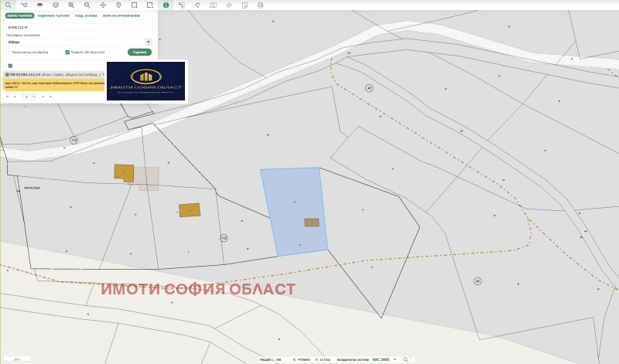Go to next results page
This screenshot has width=619, height=364.
tap(43, 97)
